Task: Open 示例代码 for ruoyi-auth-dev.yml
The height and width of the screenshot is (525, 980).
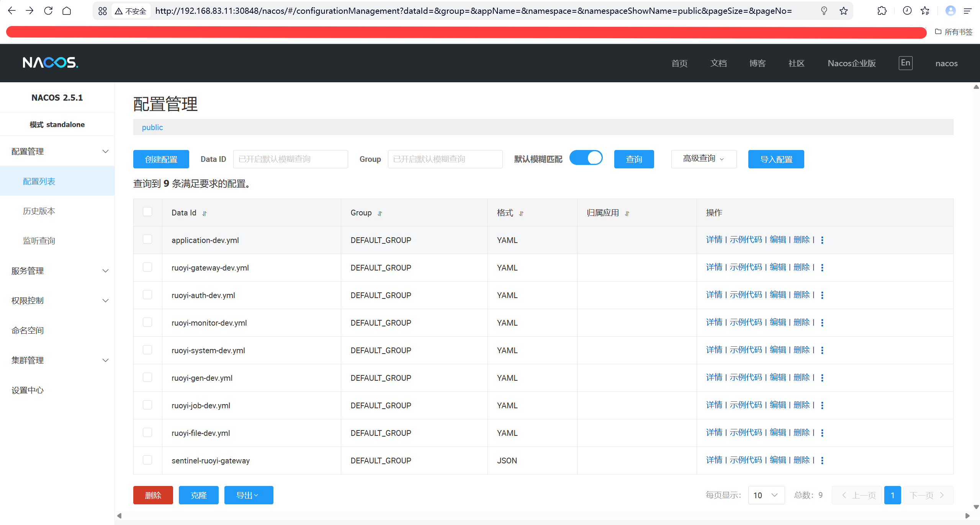Action: 746,295
